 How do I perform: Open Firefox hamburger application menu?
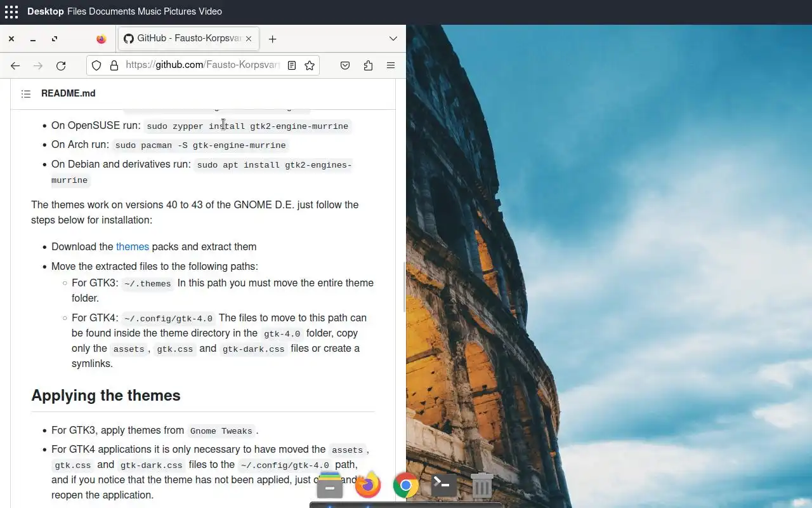point(391,65)
